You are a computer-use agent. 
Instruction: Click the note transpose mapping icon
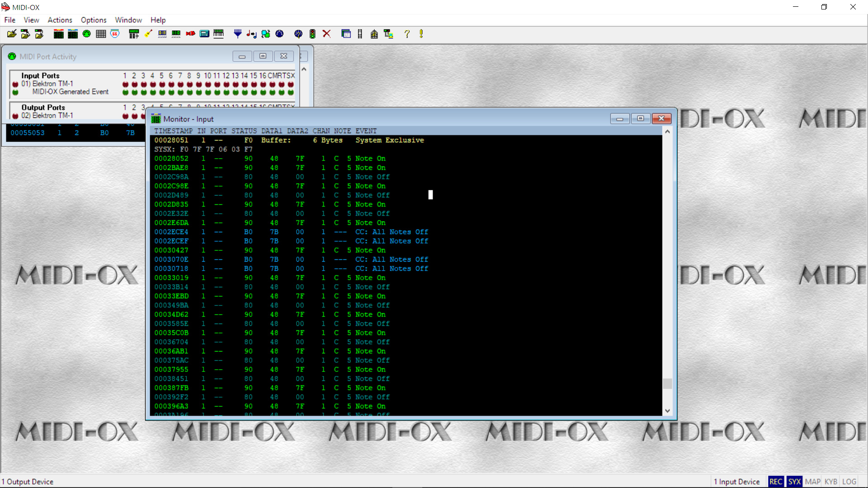click(251, 34)
